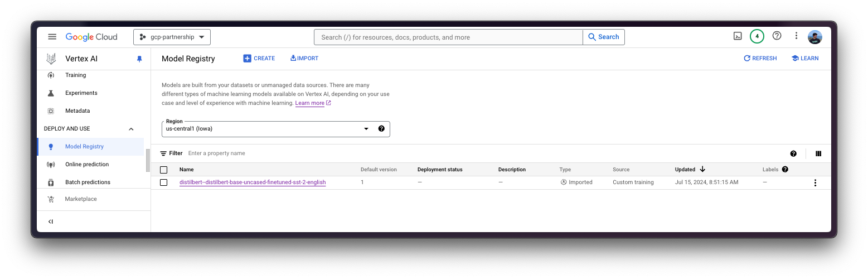This screenshot has height=279, width=868.
Task: Open the gcp-partnership project selector
Action: click(x=172, y=37)
